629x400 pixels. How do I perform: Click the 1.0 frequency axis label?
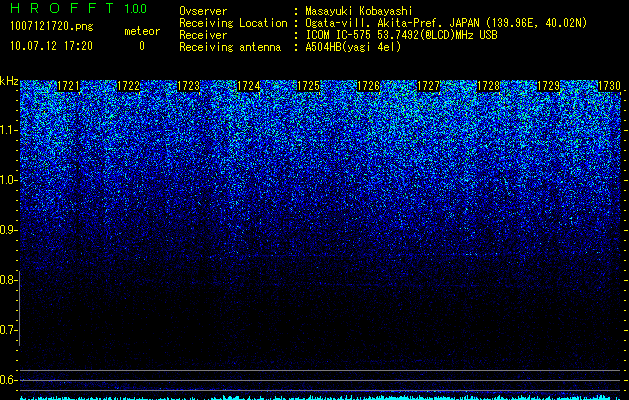[x=8, y=180]
